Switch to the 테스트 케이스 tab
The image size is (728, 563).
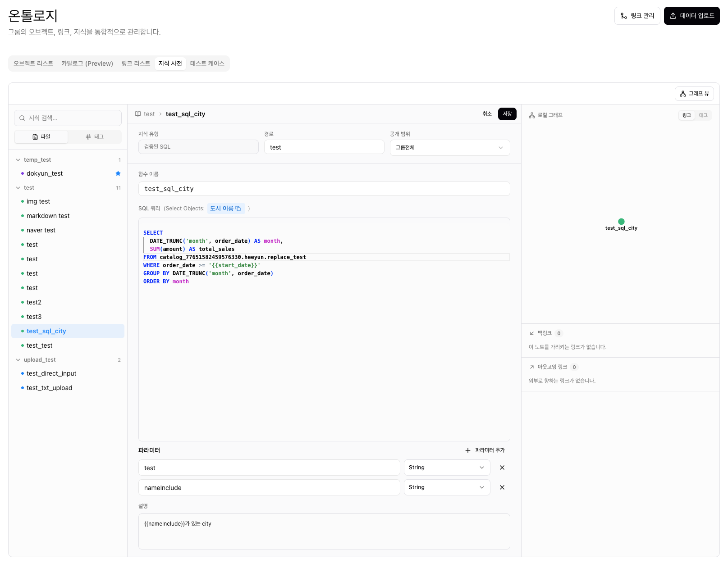(x=207, y=64)
